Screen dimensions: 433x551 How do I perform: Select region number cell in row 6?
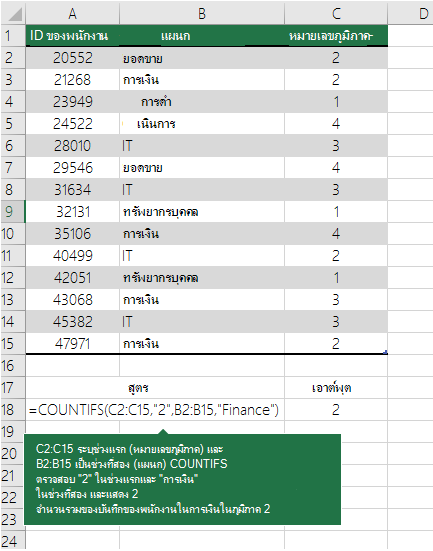[336, 145]
